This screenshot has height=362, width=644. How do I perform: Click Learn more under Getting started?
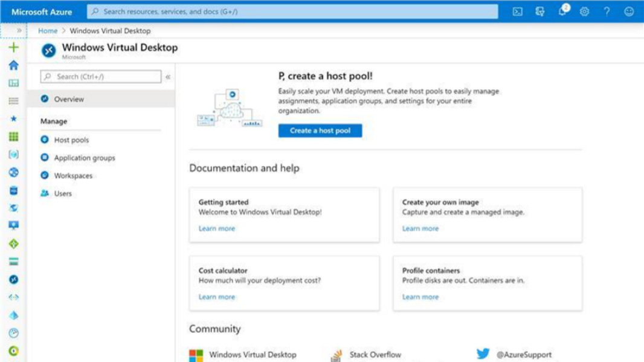(217, 228)
